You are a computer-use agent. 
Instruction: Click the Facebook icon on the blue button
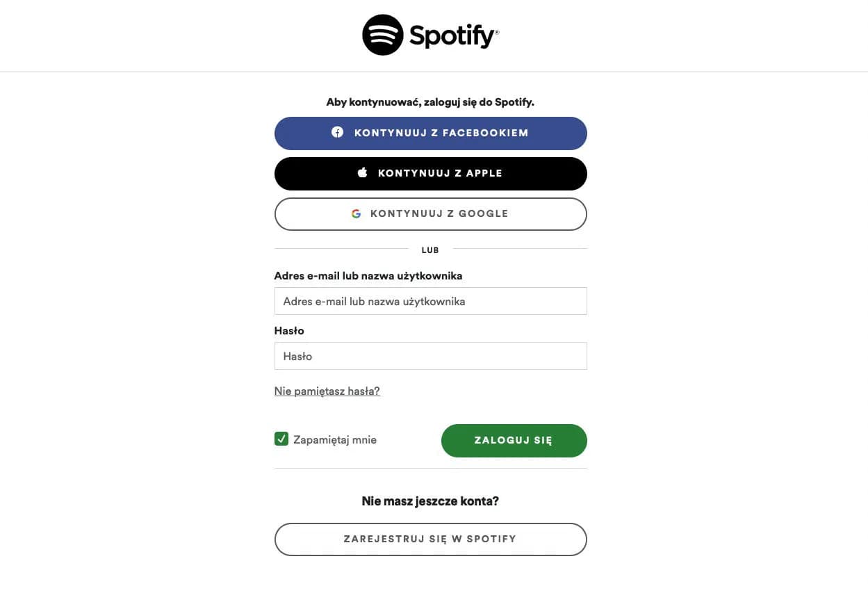click(337, 132)
